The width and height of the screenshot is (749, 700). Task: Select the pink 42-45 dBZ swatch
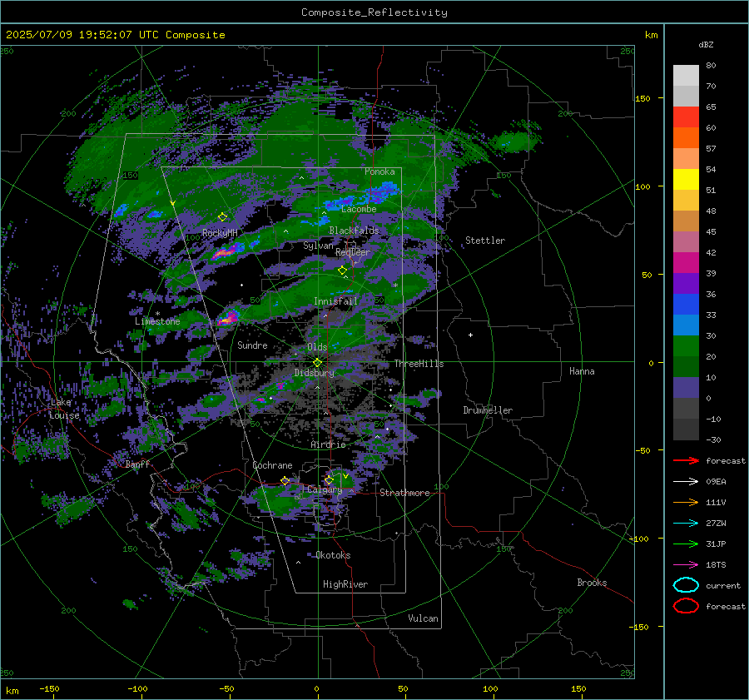point(686,242)
